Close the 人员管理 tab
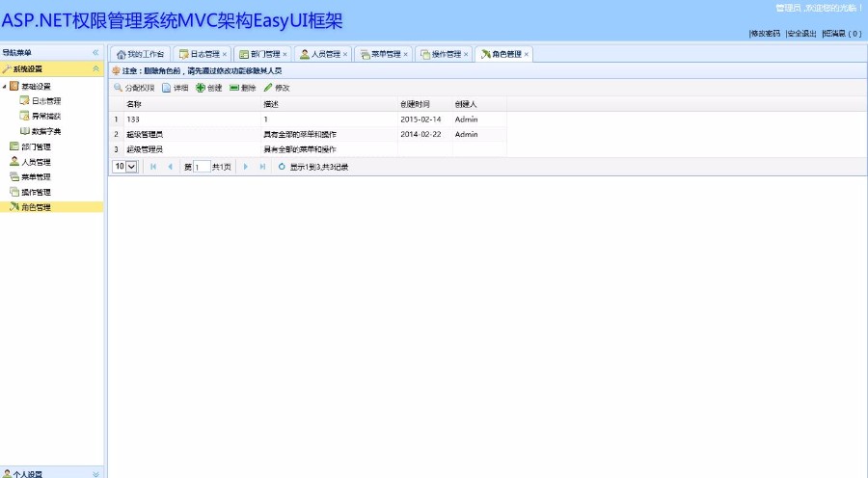The height and width of the screenshot is (478, 868). tap(345, 54)
